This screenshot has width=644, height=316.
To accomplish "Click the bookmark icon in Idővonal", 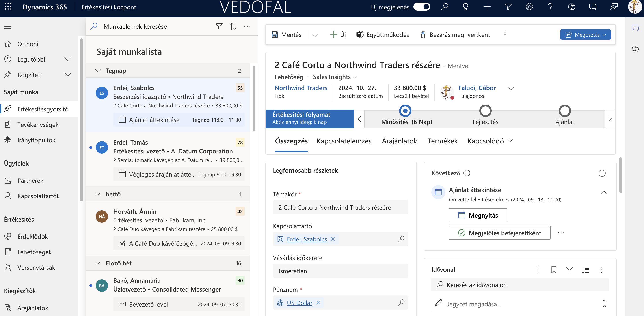I will coord(553,270).
